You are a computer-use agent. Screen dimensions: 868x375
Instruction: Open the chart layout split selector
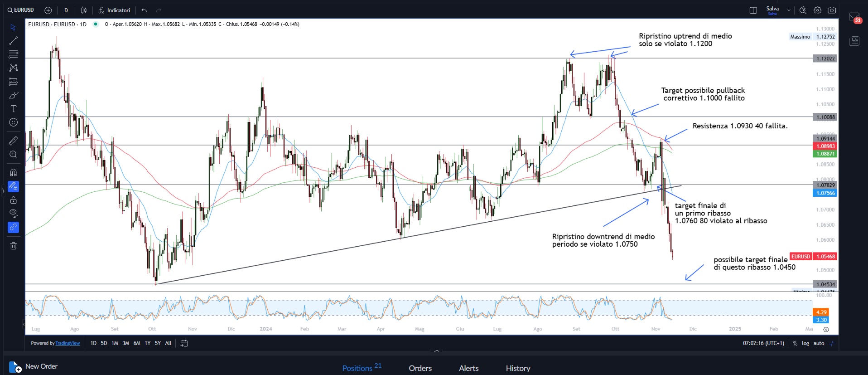(x=753, y=10)
